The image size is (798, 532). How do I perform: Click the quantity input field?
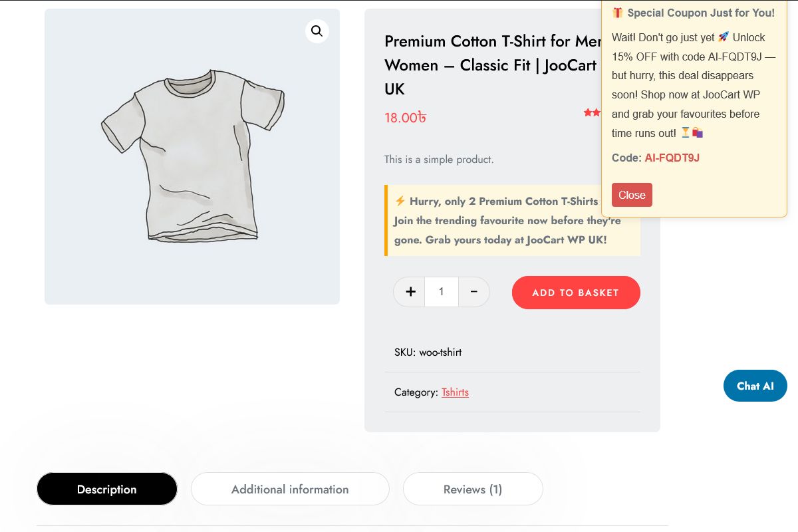(x=442, y=292)
